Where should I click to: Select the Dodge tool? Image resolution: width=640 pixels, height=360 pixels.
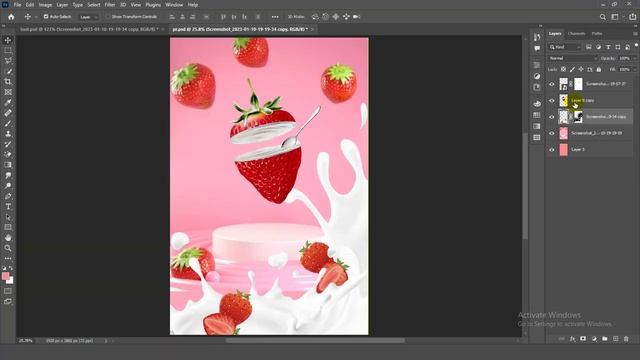coord(8,186)
